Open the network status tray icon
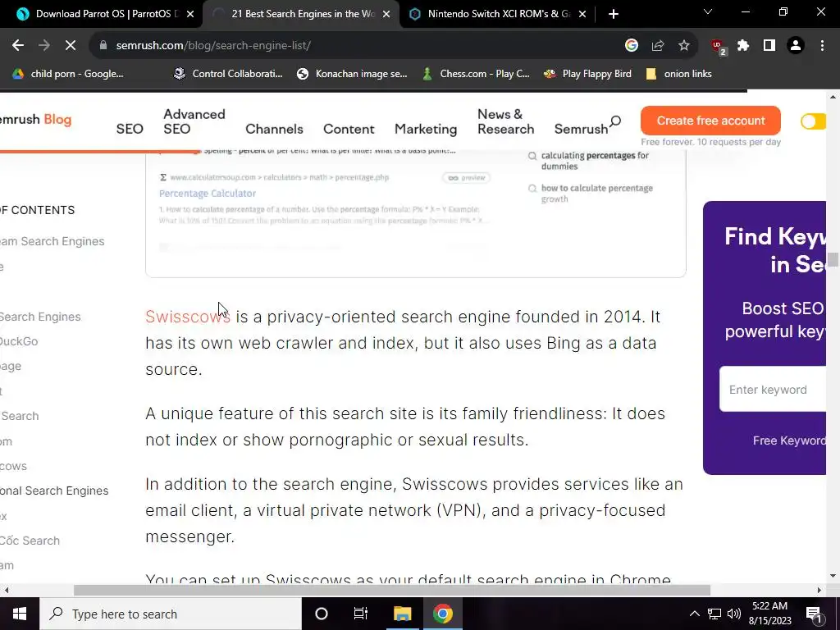Screen dimensions: 840x630 tap(714, 614)
